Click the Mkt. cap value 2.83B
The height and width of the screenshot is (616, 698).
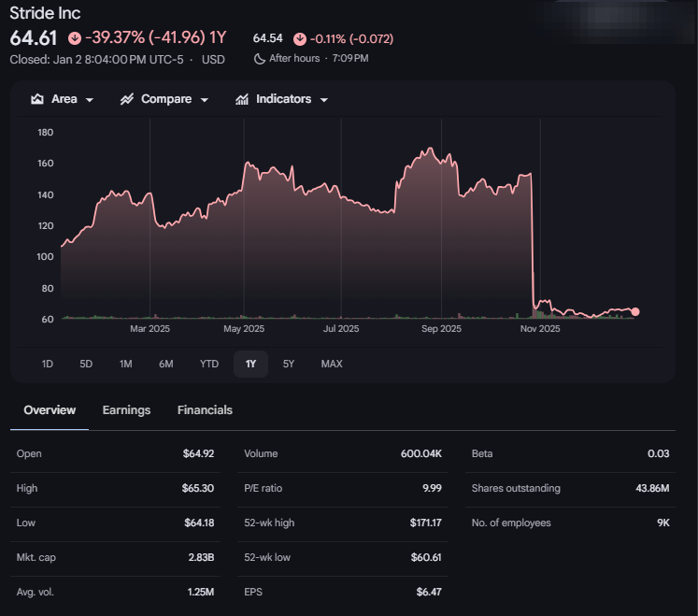point(201,557)
